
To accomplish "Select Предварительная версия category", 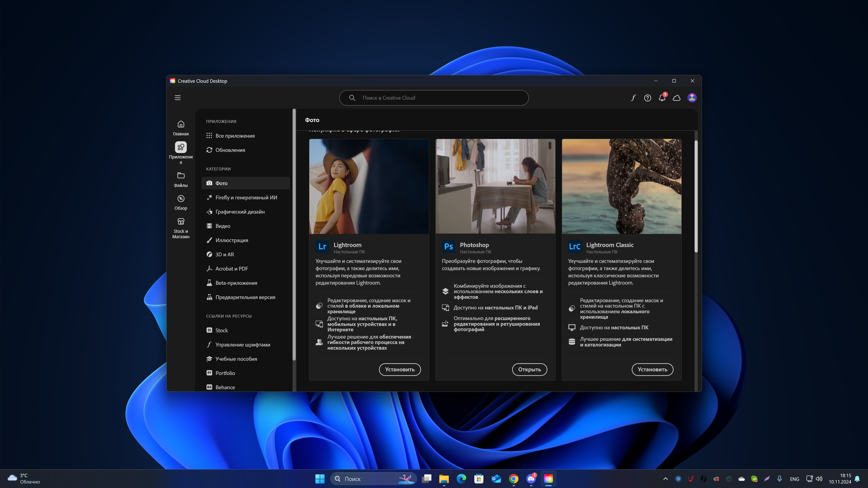I will pyautogui.click(x=246, y=297).
